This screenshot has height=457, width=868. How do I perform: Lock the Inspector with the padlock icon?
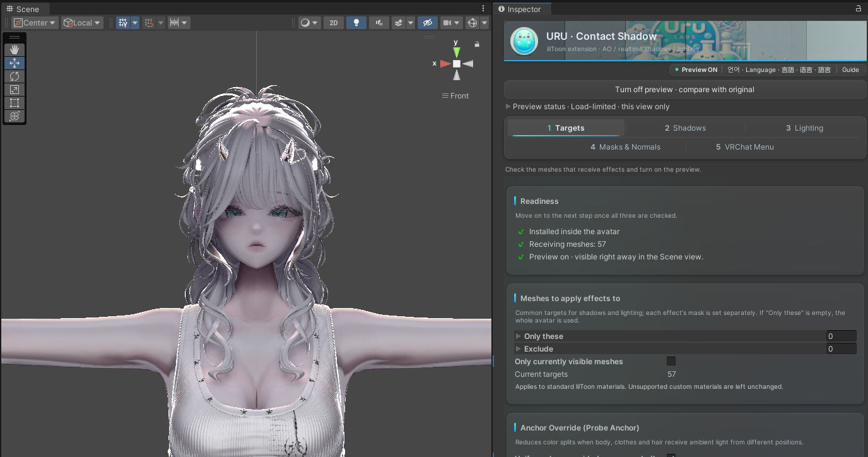858,9
